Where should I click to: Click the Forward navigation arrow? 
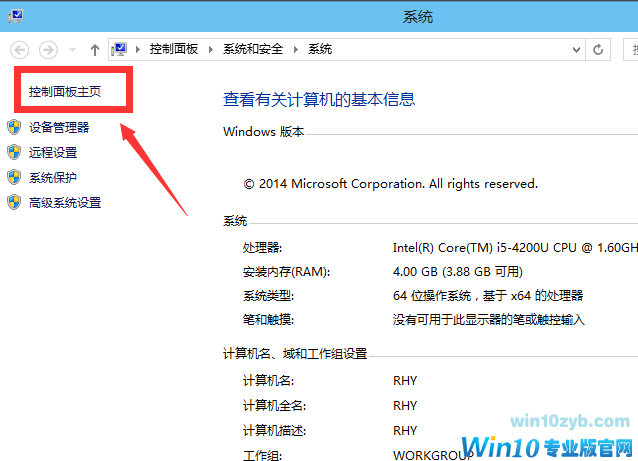(48, 50)
